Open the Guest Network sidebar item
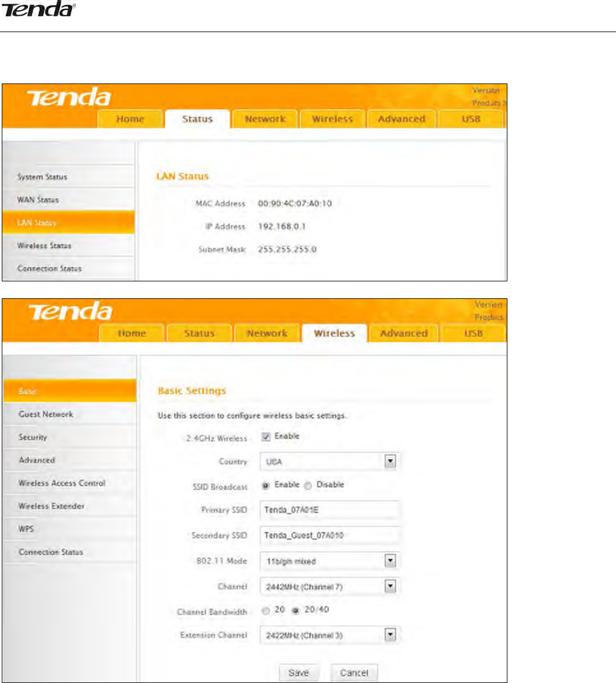The height and width of the screenshot is (683, 616). click(69, 414)
